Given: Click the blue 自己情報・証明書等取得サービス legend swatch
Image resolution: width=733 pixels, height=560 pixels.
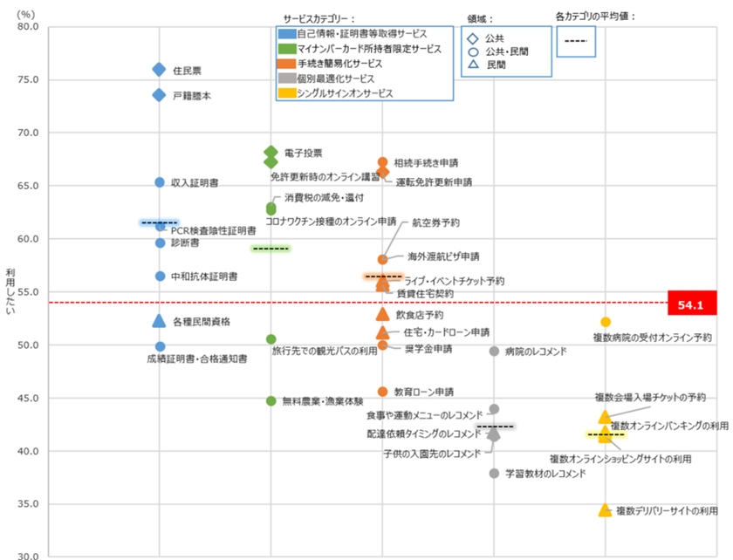Looking at the screenshot, I should [287, 34].
